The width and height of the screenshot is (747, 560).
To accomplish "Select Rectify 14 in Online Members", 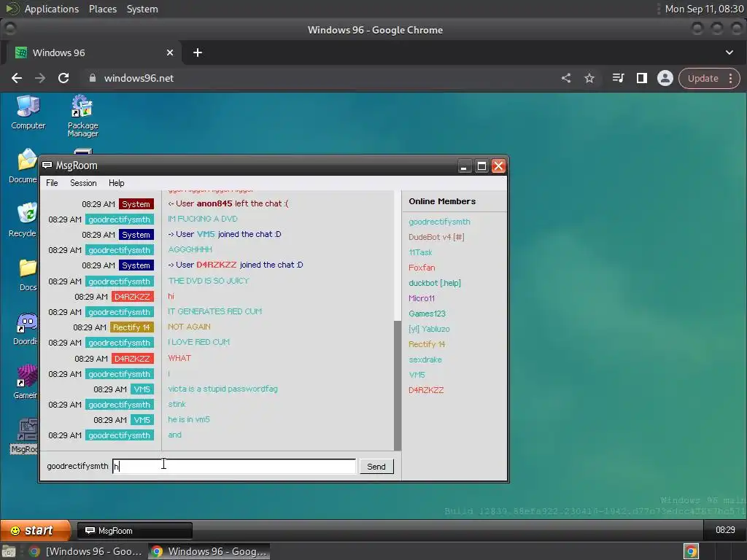I will 427,344.
